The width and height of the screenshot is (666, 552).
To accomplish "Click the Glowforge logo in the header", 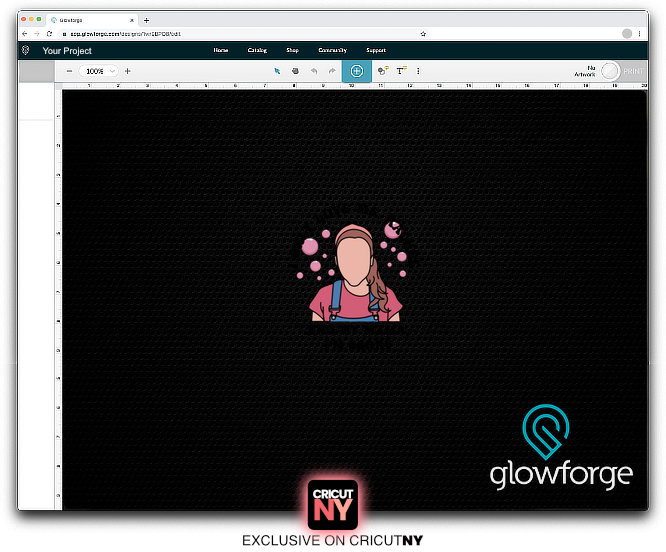I will click(x=25, y=51).
